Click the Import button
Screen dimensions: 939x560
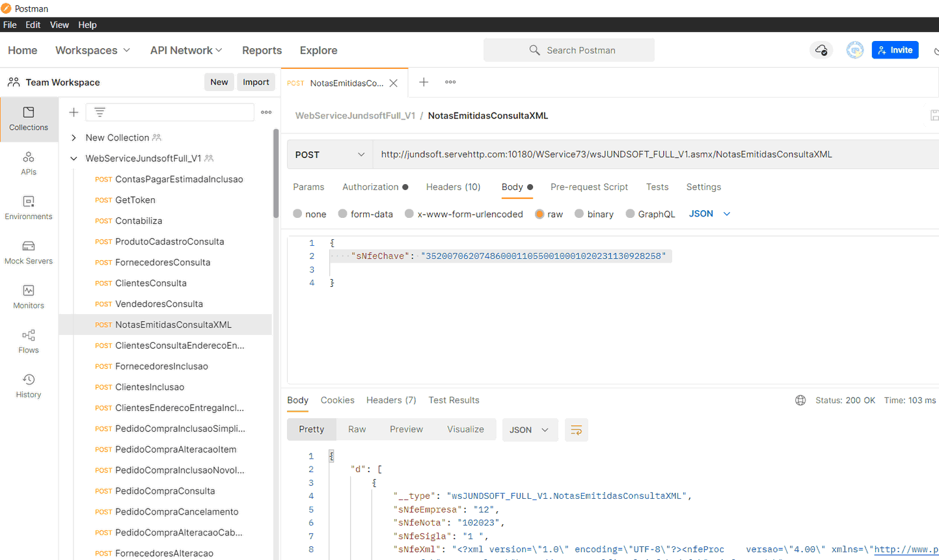click(x=256, y=82)
